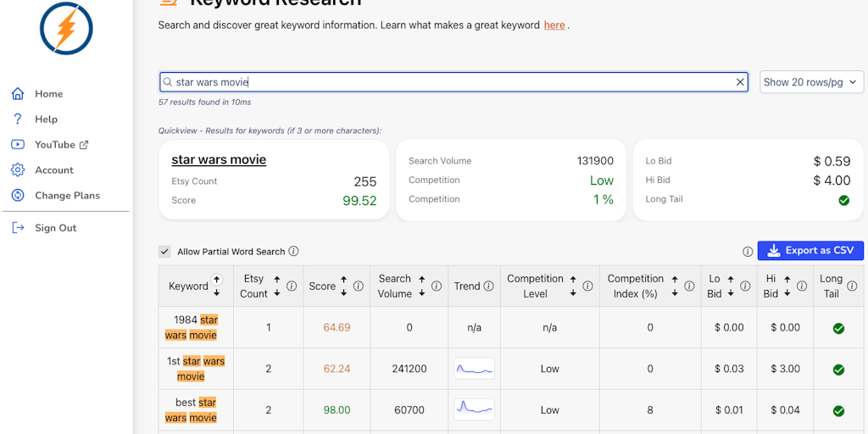Click Long Tail checkmark in '1984 star wars movie' row
Image resolution: width=868 pixels, height=434 pixels.
click(x=838, y=328)
